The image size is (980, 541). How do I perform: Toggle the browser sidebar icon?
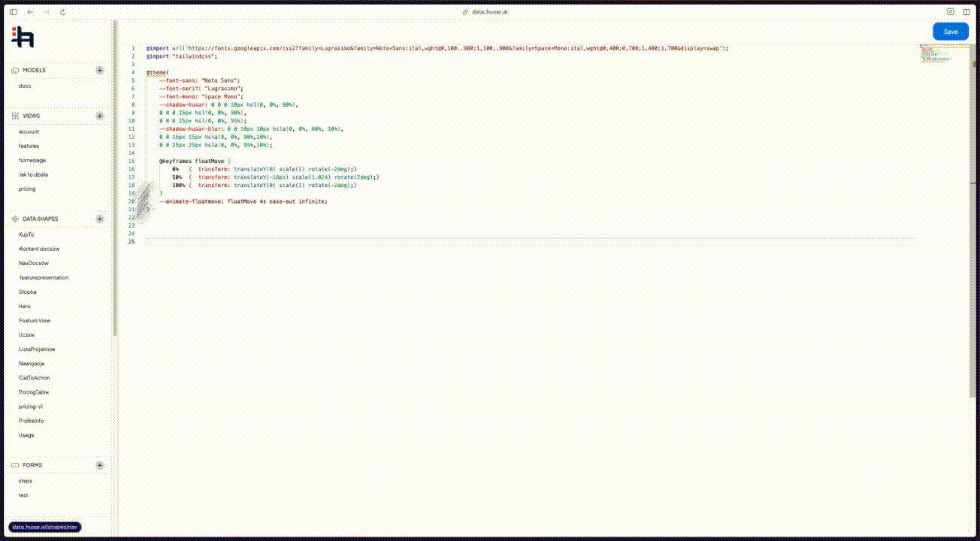click(14, 12)
